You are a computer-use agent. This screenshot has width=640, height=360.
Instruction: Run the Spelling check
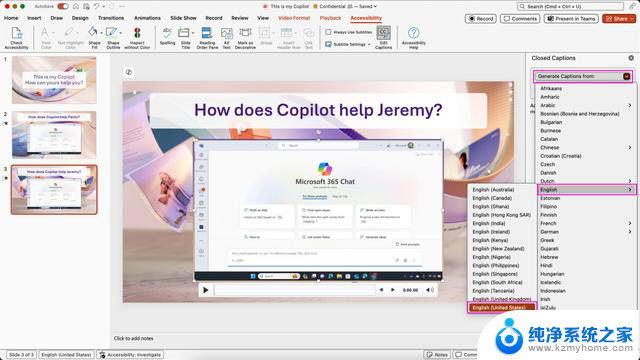click(167, 36)
